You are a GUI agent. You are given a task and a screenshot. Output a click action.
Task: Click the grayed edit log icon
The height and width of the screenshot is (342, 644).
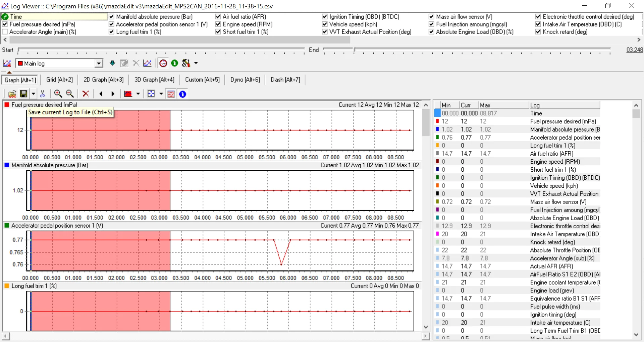(x=124, y=63)
